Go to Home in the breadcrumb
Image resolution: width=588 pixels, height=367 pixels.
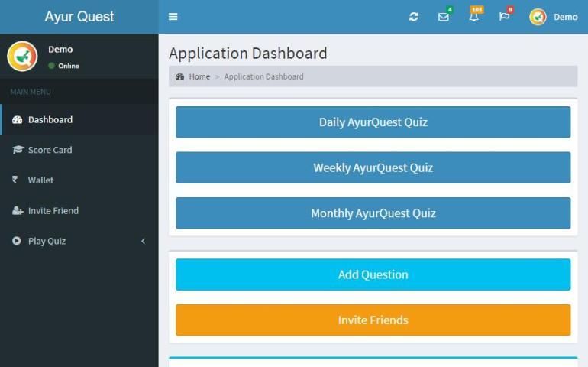[x=199, y=76]
